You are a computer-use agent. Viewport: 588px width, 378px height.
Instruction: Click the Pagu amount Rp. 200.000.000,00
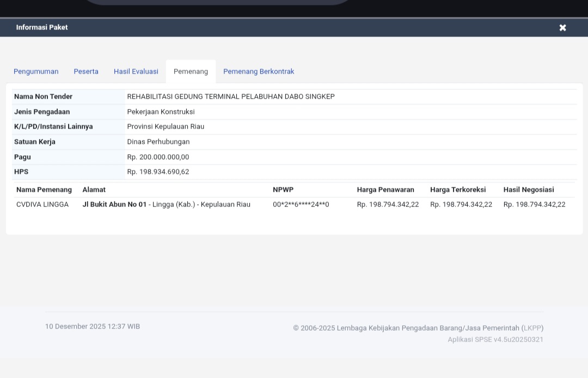click(x=158, y=157)
